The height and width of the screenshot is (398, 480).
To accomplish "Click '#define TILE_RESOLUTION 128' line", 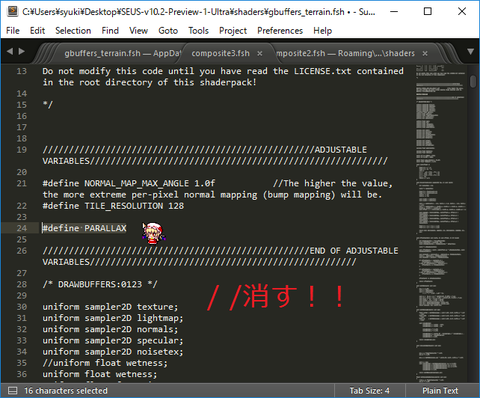I will coord(113,206).
